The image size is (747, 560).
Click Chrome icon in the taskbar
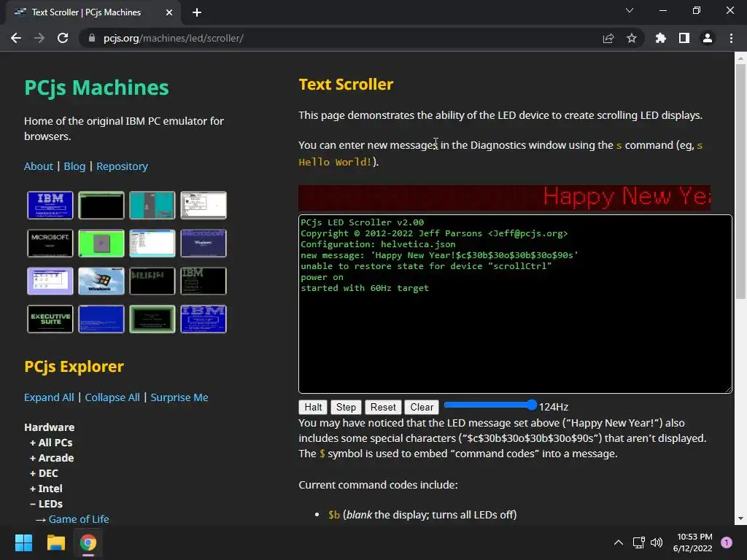click(x=88, y=542)
